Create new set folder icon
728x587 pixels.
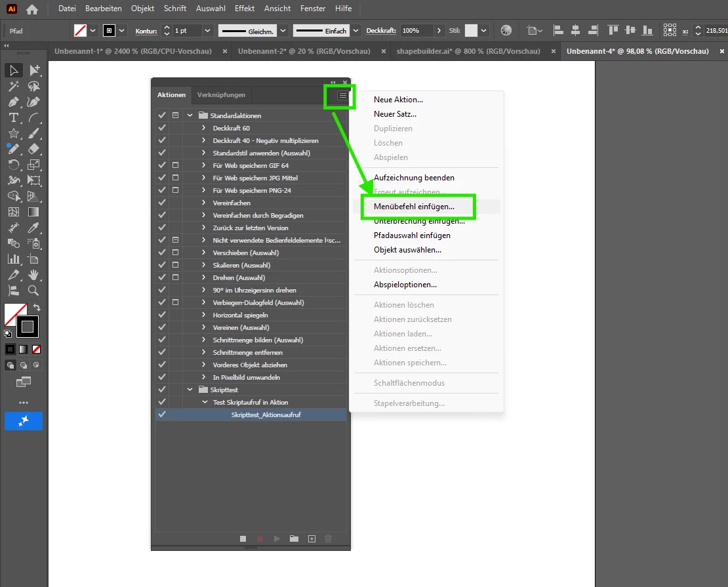click(294, 538)
